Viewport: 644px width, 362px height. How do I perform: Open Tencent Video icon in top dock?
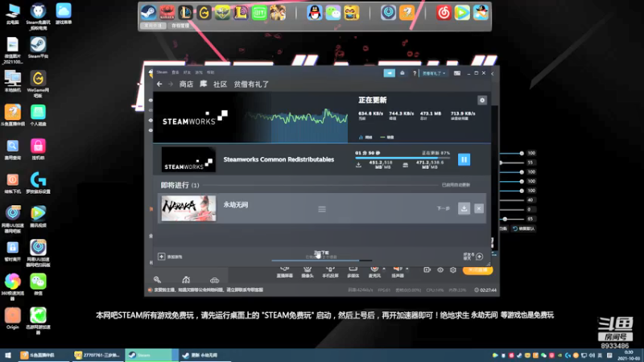[x=462, y=12]
